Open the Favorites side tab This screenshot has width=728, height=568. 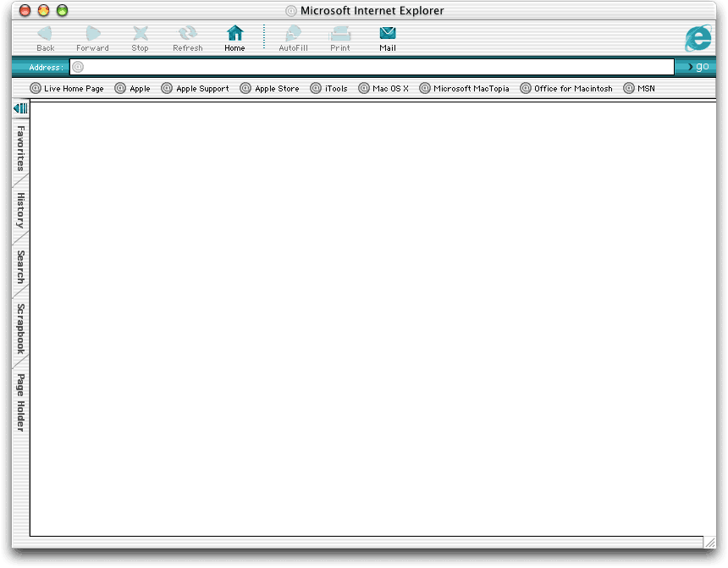pyautogui.click(x=20, y=148)
